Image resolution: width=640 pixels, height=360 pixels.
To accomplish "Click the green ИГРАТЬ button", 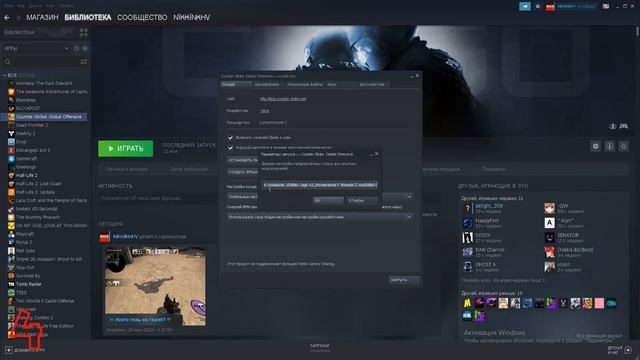I will (x=126, y=149).
